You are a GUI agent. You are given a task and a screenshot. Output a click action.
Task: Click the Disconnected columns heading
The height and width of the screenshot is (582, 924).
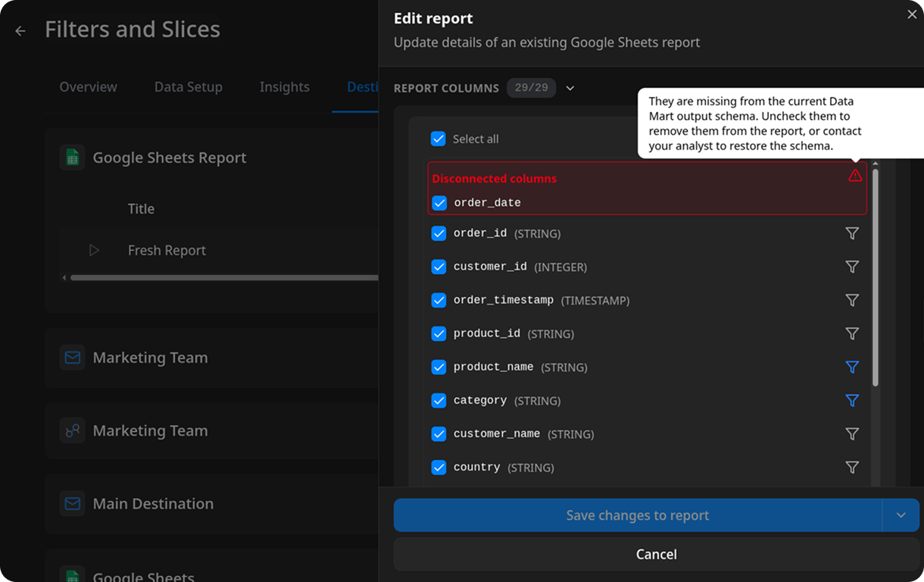(x=495, y=179)
